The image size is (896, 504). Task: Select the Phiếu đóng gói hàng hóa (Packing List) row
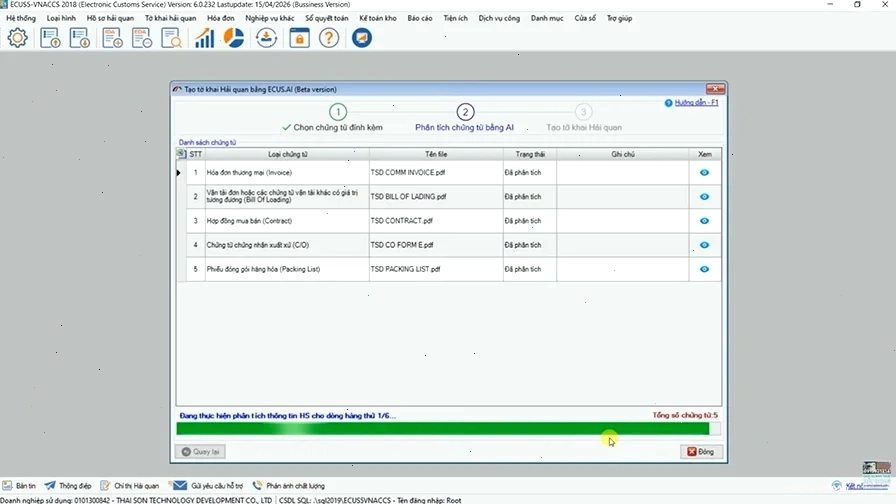[449, 269]
